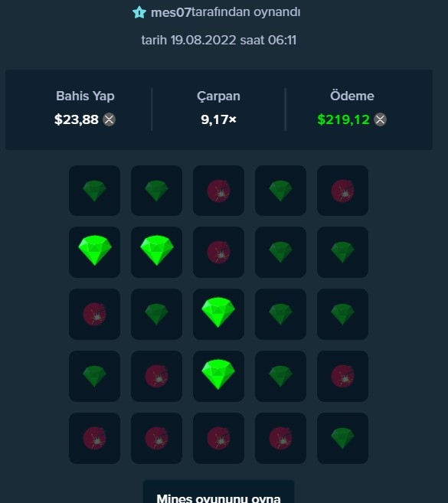
Task: Click the dim gem in top-left corner tile
Action: tap(95, 191)
